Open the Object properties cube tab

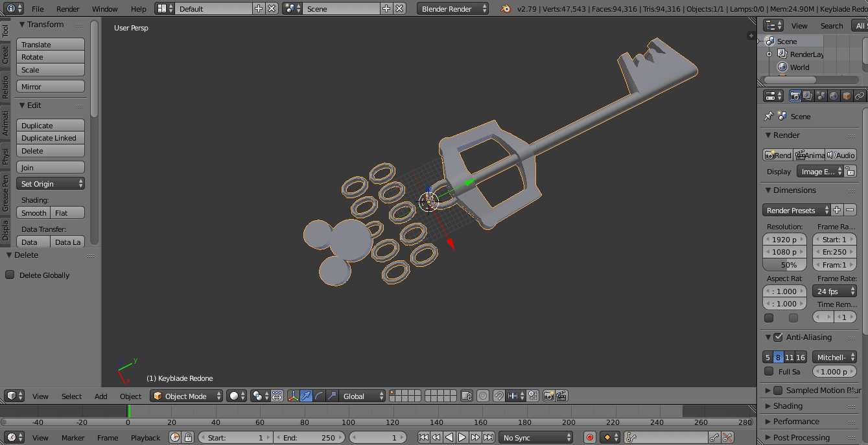(x=847, y=96)
